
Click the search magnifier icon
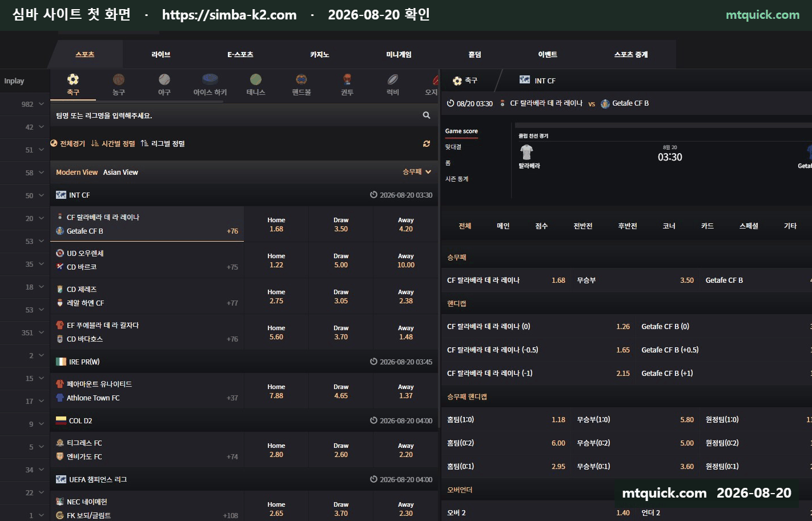[427, 115]
